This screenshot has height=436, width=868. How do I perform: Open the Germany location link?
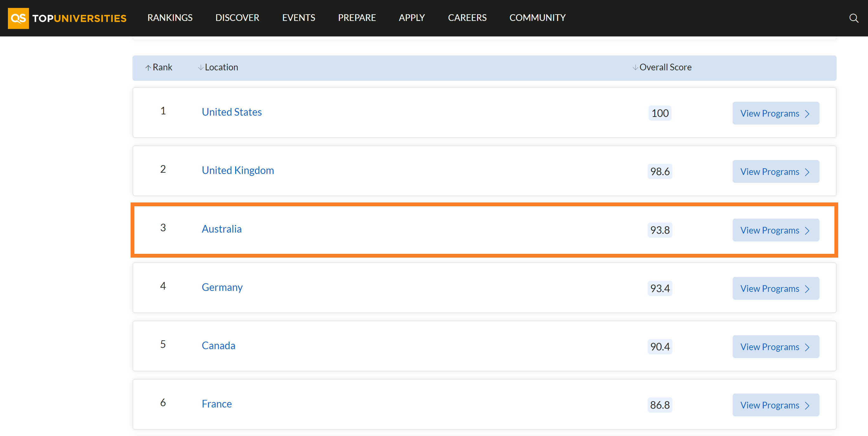[x=222, y=287]
